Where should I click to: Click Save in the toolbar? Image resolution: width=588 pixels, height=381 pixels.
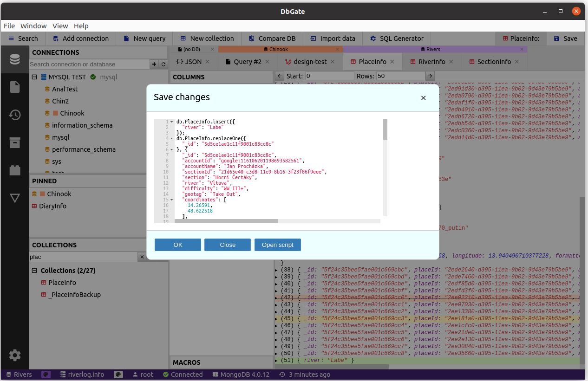tap(566, 39)
